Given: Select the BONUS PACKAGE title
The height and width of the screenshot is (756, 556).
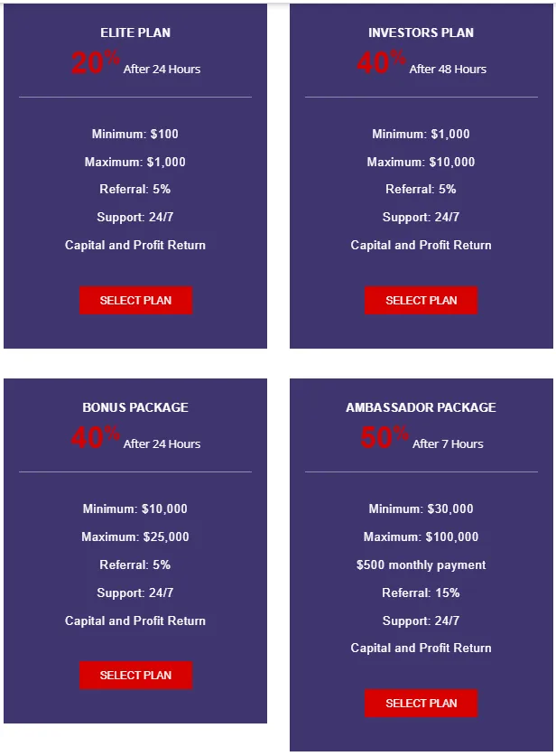Looking at the screenshot, I should pyautogui.click(x=135, y=407).
